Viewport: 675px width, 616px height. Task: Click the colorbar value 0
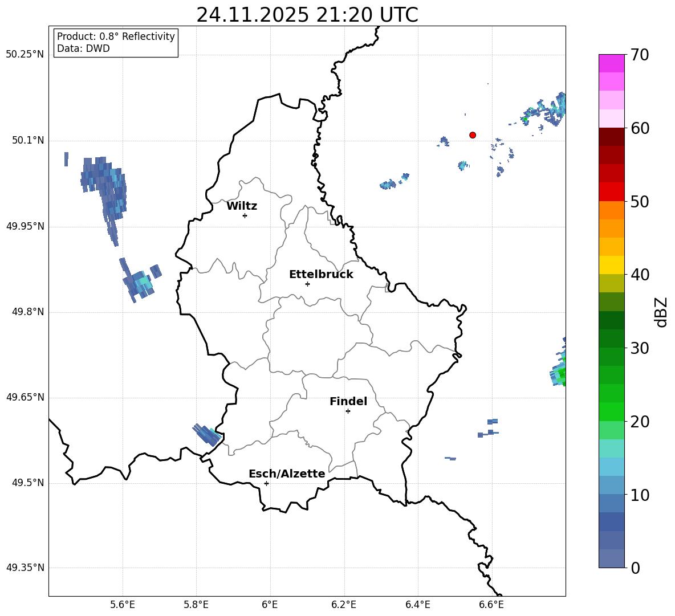point(635,568)
